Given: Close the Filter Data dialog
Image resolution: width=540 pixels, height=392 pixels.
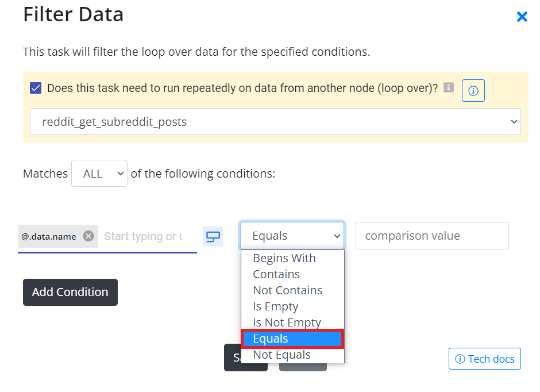Looking at the screenshot, I should point(522,16).
